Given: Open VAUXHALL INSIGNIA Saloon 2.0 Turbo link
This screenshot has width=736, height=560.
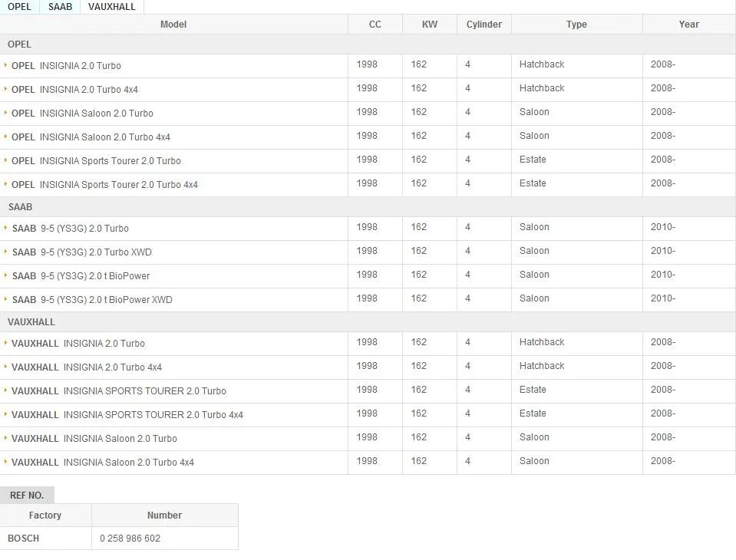Looking at the screenshot, I should (x=94, y=439).
